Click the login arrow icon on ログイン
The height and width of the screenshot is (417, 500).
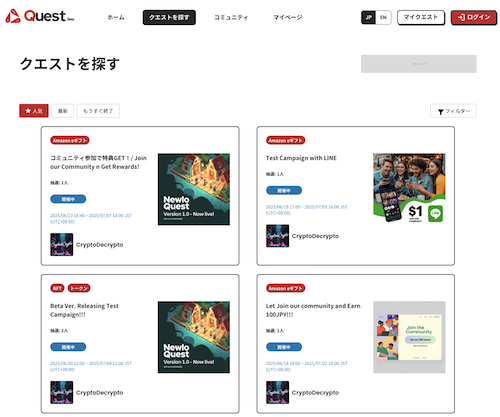461,17
